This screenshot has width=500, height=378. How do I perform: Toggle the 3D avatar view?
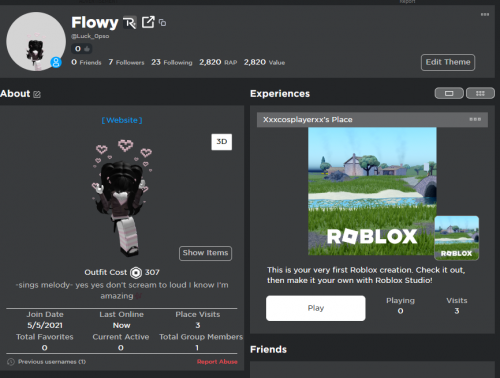coord(222,142)
